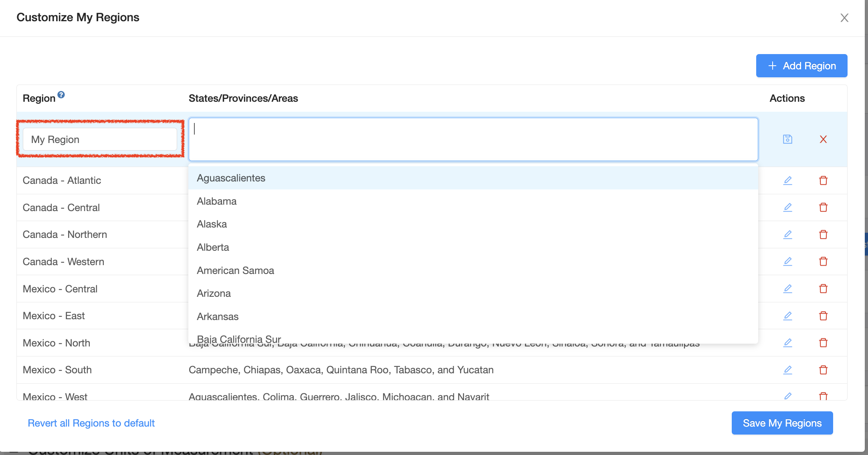Edit the Mexico - South region

click(787, 370)
